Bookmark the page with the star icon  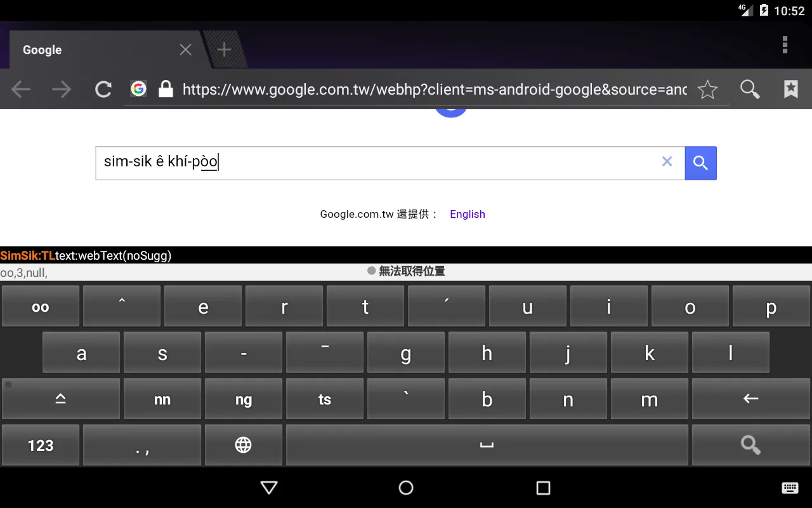[707, 90]
